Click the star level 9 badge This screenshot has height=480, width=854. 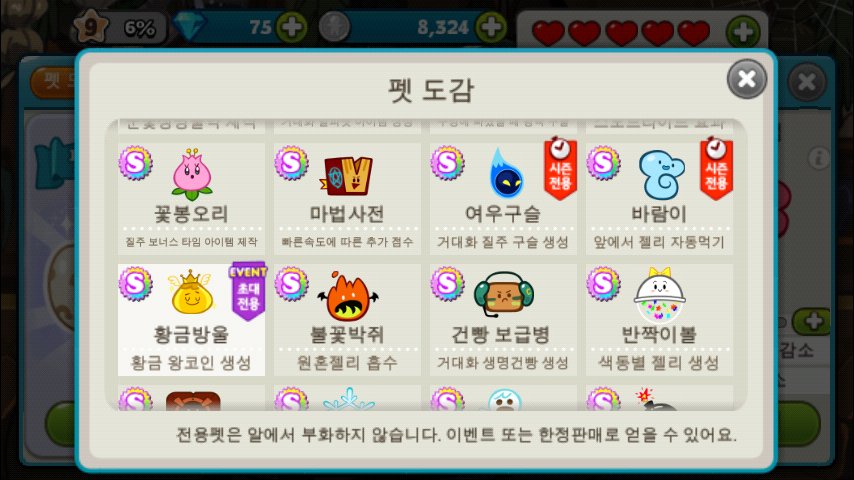coord(90,26)
